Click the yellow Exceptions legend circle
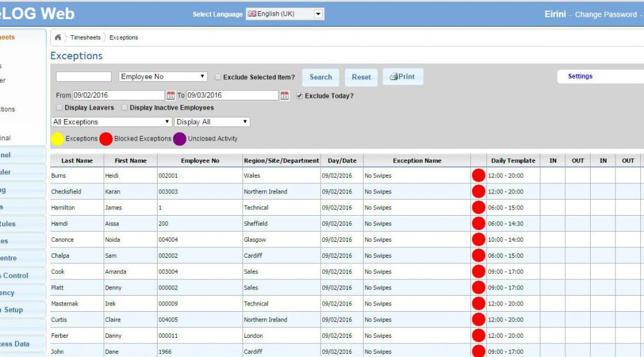Image resolution: width=644 pixels, height=357 pixels. pyautogui.click(x=57, y=139)
